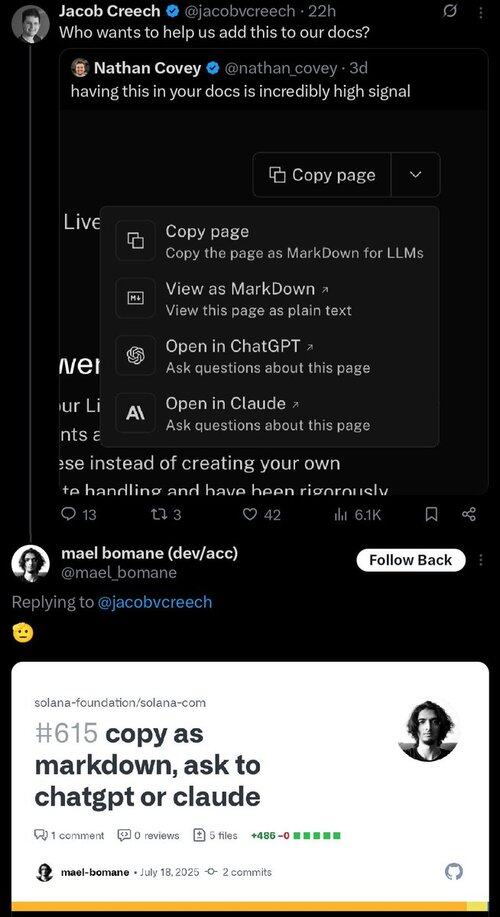The image size is (500, 917).
Task: Click the GitHub logo on the pull request card
Action: coord(454,872)
